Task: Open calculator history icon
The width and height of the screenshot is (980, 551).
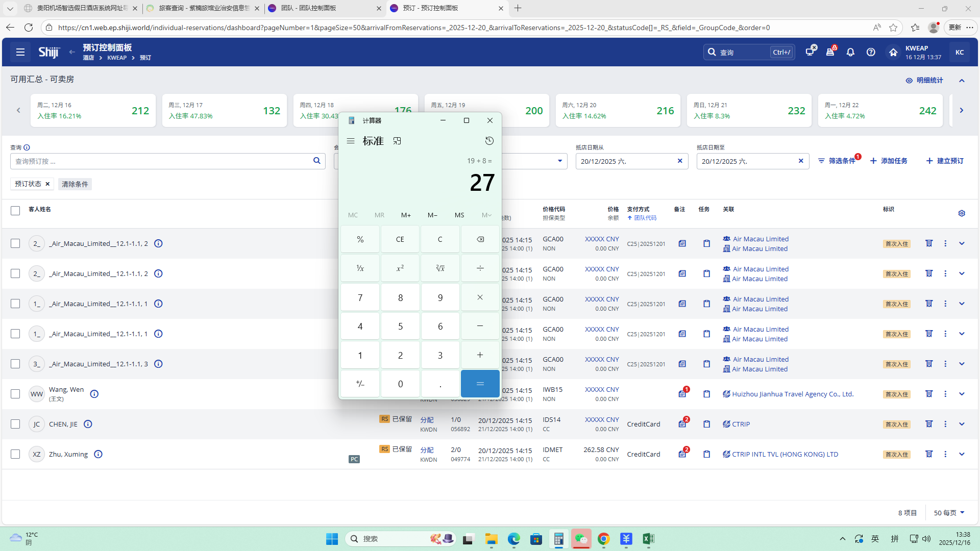Action: [x=489, y=141]
